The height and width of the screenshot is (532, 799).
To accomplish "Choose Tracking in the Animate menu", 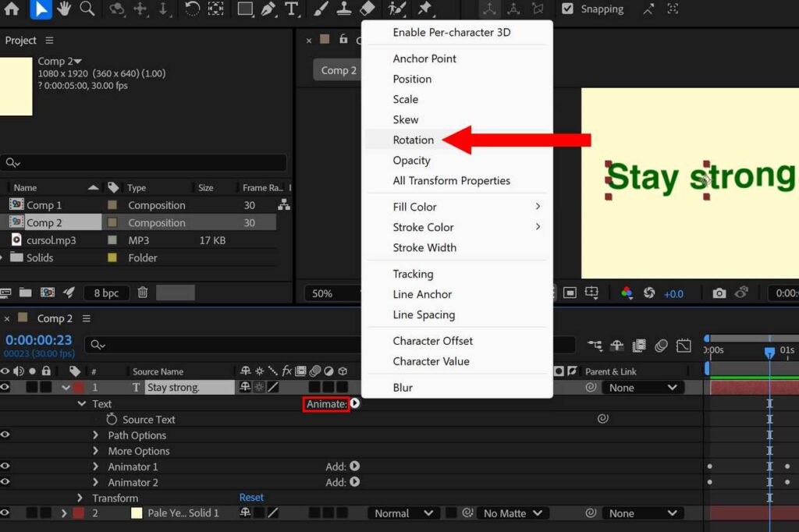I will pyautogui.click(x=414, y=274).
